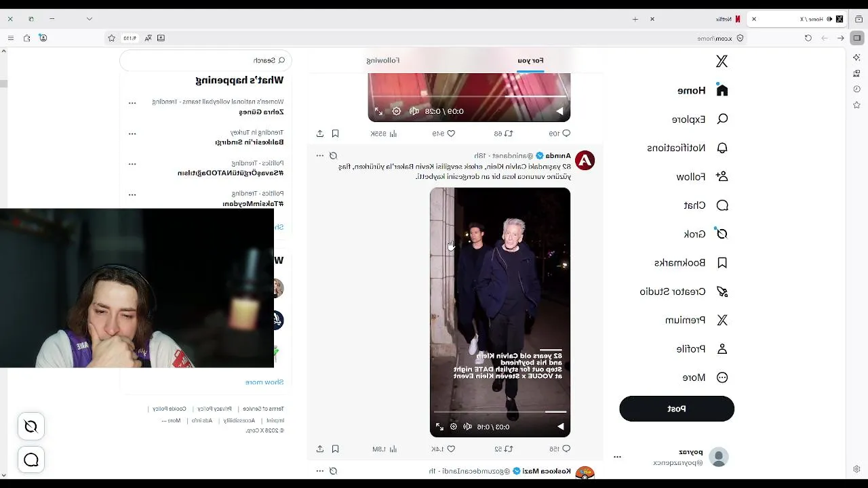The height and width of the screenshot is (488, 868).
Task: Go to Home in X sidebar
Action: tap(703, 90)
